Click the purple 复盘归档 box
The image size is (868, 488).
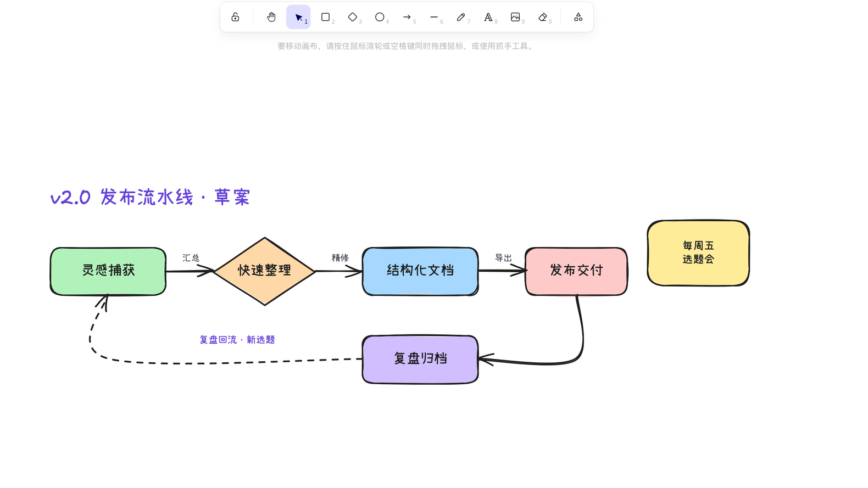(420, 359)
